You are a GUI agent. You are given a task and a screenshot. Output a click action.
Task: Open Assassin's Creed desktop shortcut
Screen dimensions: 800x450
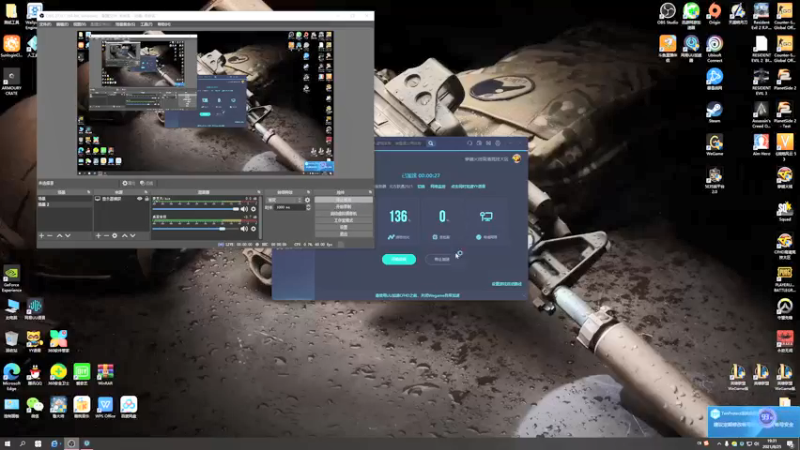point(761,115)
